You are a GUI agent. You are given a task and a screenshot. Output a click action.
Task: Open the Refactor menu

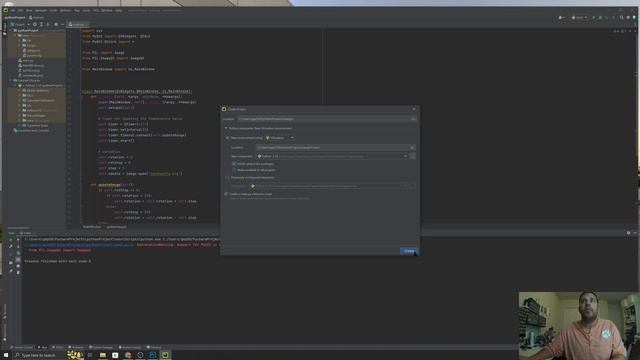click(x=66, y=10)
